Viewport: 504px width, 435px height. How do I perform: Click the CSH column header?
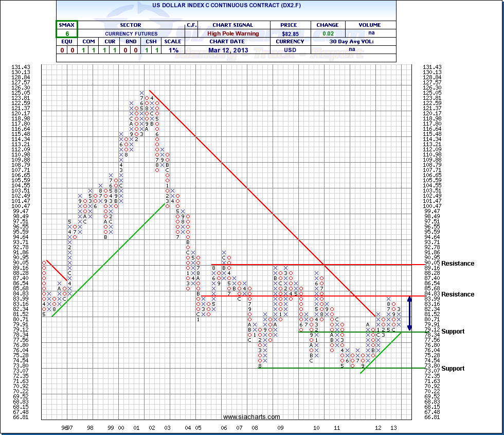150,42
